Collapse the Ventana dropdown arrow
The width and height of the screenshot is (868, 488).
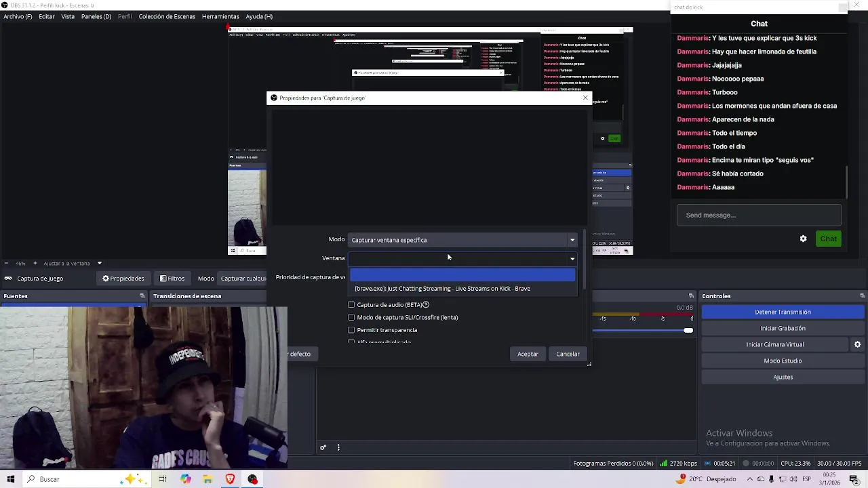pos(572,258)
